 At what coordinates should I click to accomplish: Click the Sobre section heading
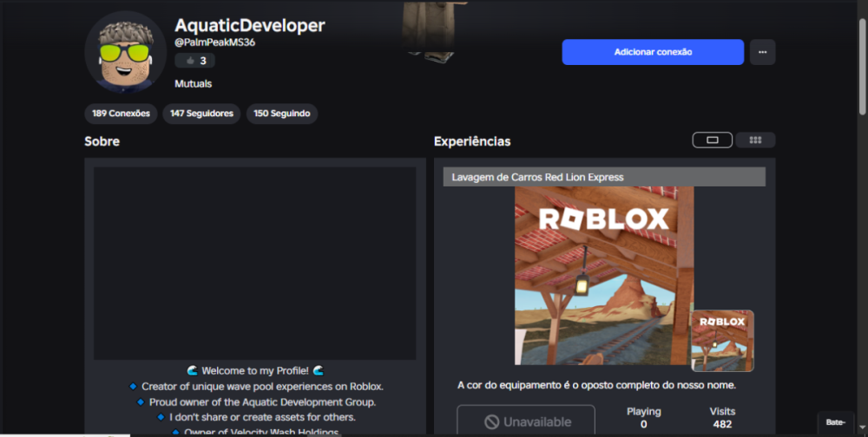102,141
